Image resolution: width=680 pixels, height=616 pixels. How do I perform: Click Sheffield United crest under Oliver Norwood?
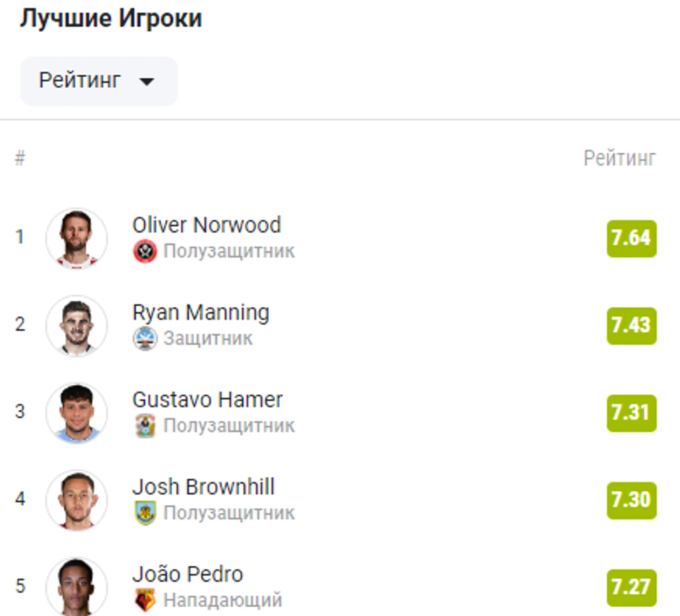pos(145,251)
